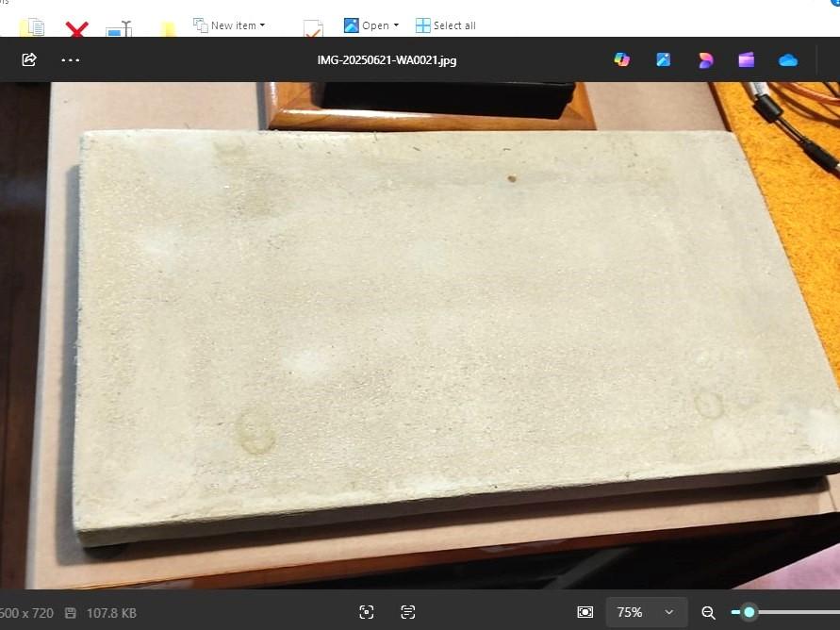Open the Copilot icon in Photos toolbar
The width and height of the screenshot is (840, 630).
[621, 59]
